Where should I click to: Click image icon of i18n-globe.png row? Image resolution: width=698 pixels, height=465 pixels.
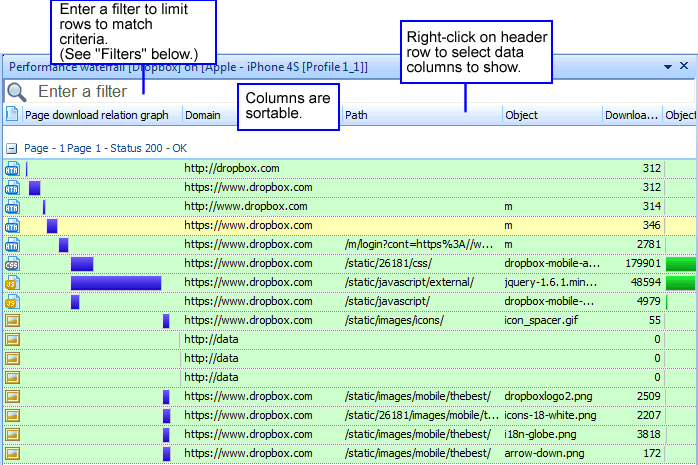click(12, 434)
